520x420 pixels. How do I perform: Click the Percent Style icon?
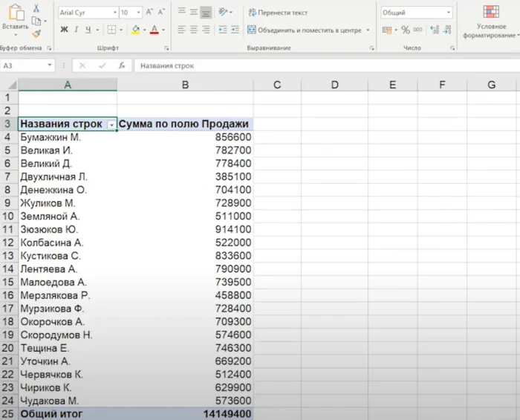coord(406,30)
